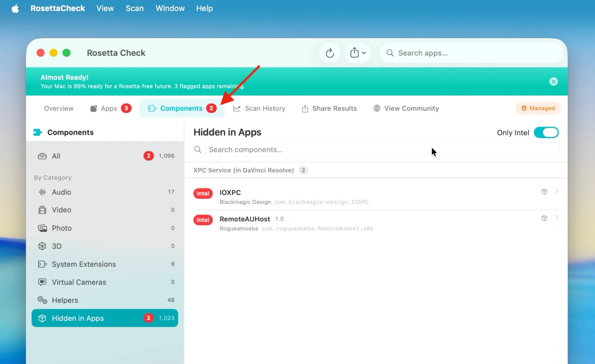Focus the Search components field

click(382, 149)
